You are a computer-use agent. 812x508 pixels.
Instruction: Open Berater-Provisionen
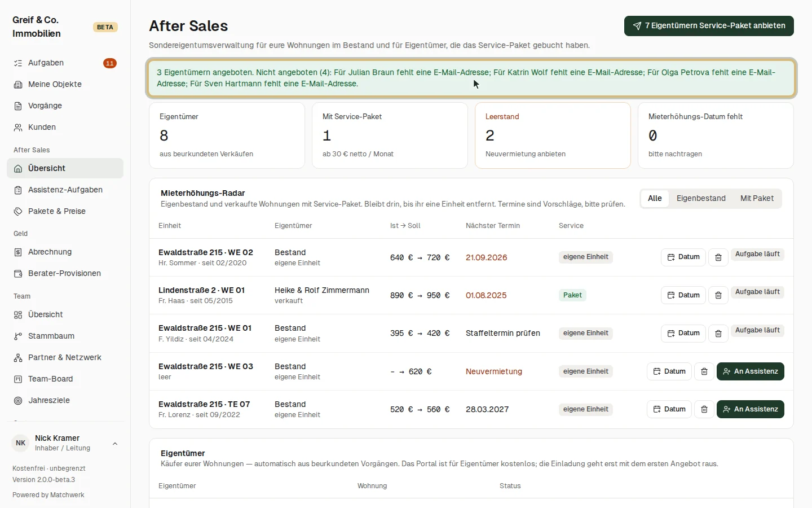click(x=65, y=273)
